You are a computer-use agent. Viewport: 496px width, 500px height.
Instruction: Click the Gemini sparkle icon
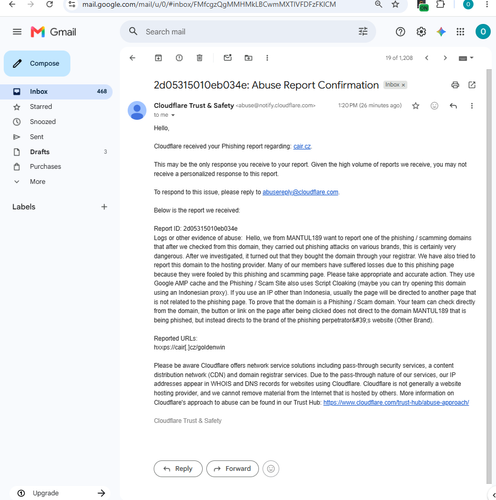pyautogui.click(x=441, y=32)
